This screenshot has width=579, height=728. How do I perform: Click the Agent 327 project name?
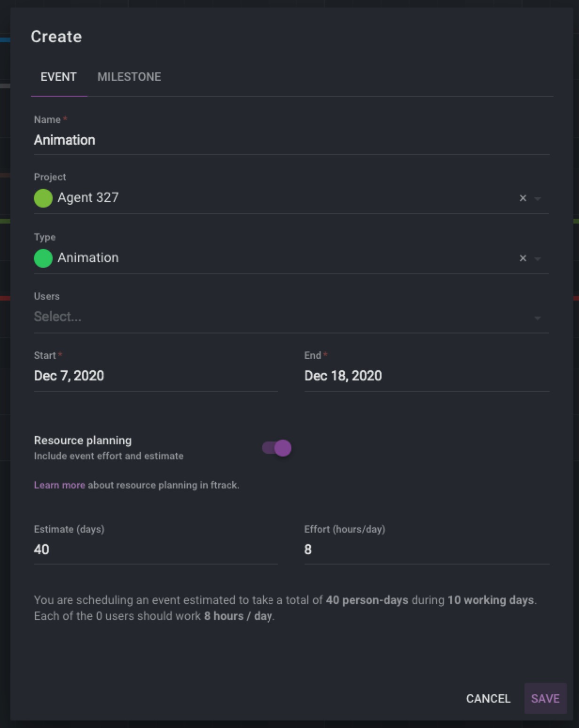pos(88,198)
